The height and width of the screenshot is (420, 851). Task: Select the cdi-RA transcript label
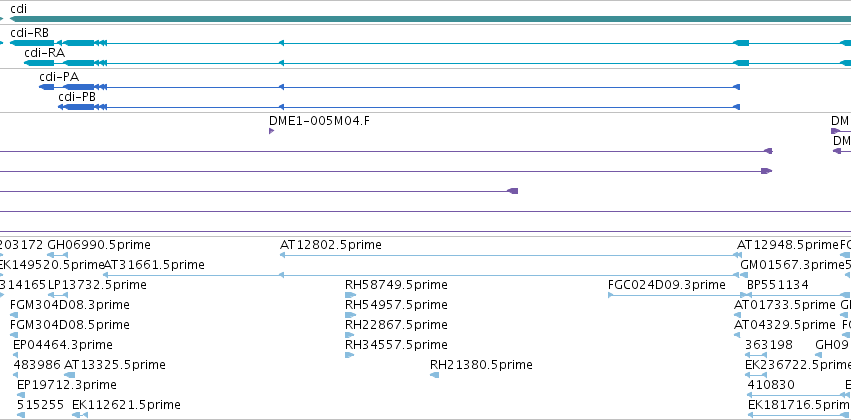point(45,53)
